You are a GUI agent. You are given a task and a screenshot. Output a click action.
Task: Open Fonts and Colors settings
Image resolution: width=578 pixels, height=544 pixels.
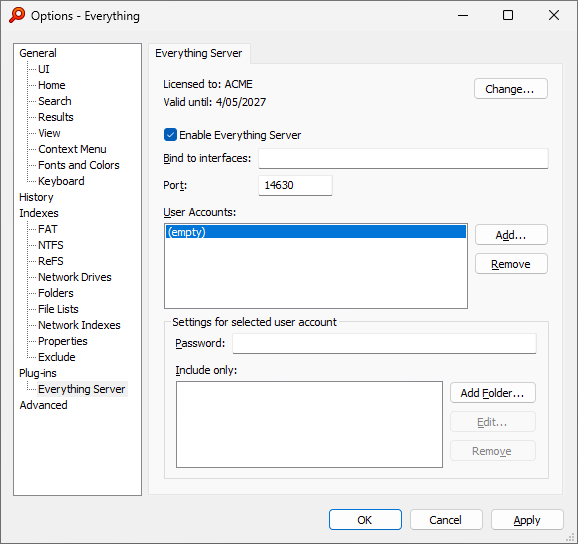[x=79, y=165]
